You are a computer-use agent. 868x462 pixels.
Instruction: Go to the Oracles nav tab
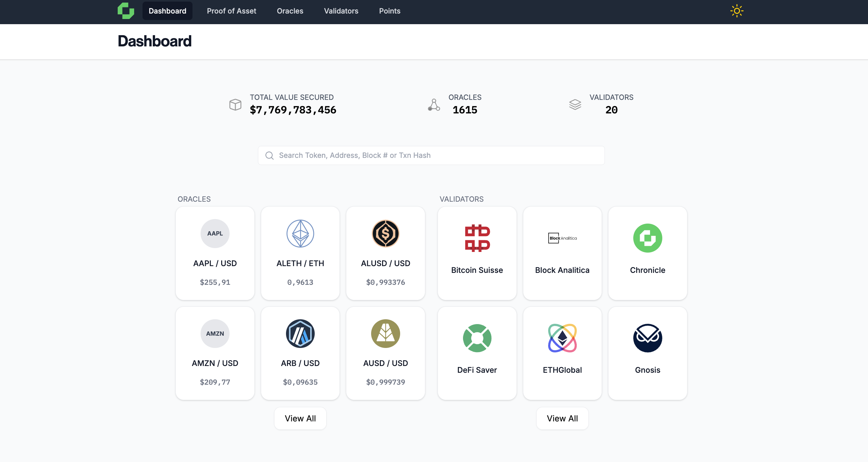point(290,11)
